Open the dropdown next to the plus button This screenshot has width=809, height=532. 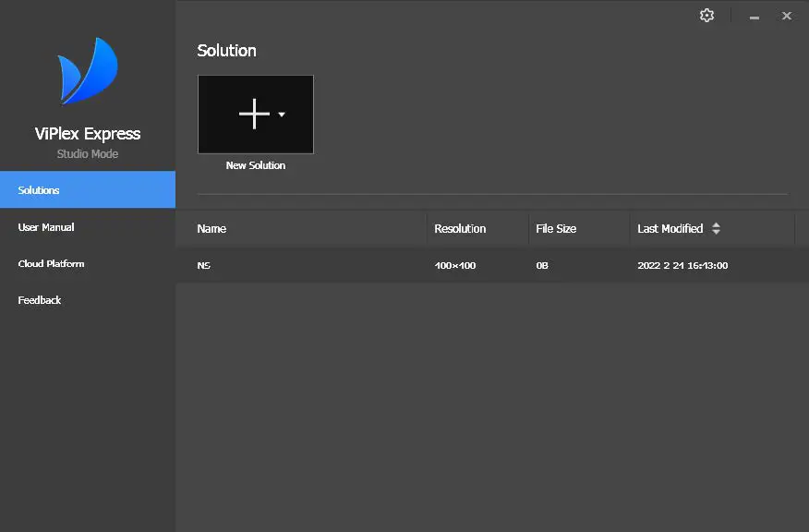(x=282, y=114)
